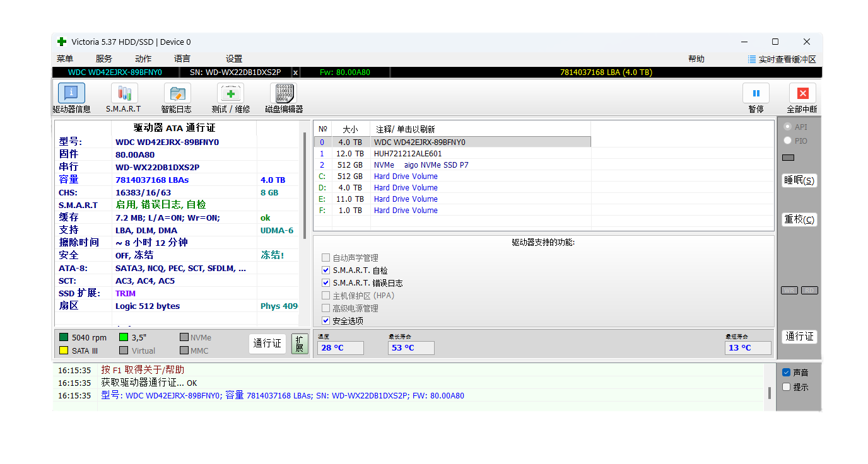Viewport: 868px width, 464px height.
Task: Uncheck the 安全选项 checkbox
Action: point(326,321)
